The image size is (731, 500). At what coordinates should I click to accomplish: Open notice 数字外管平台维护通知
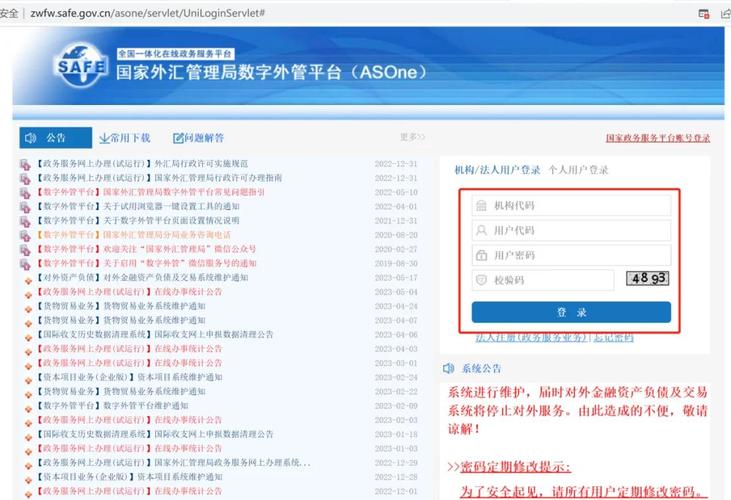[x=145, y=405]
